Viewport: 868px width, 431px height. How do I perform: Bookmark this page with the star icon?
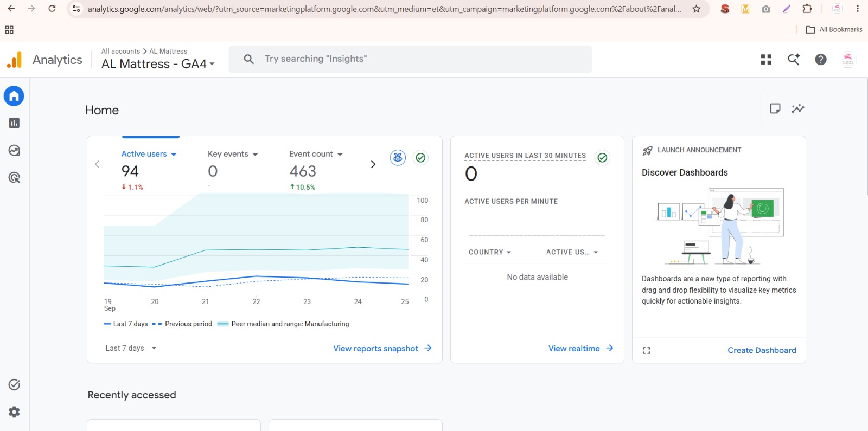[x=697, y=9]
